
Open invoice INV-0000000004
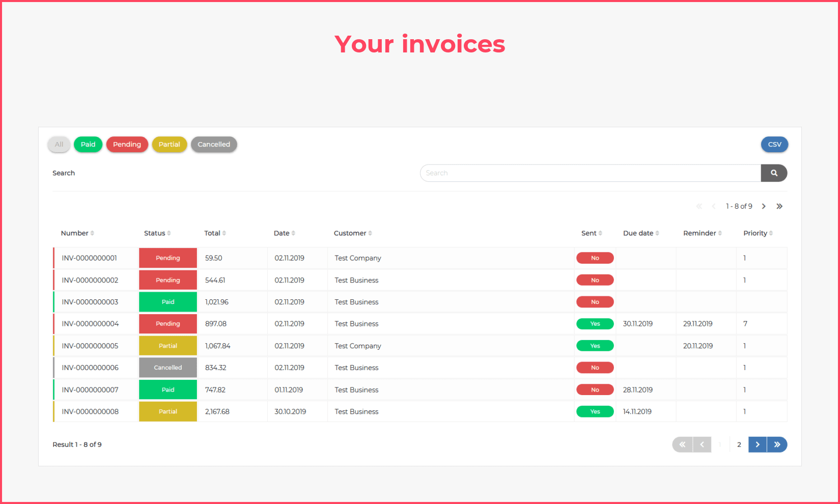click(x=90, y=324)
